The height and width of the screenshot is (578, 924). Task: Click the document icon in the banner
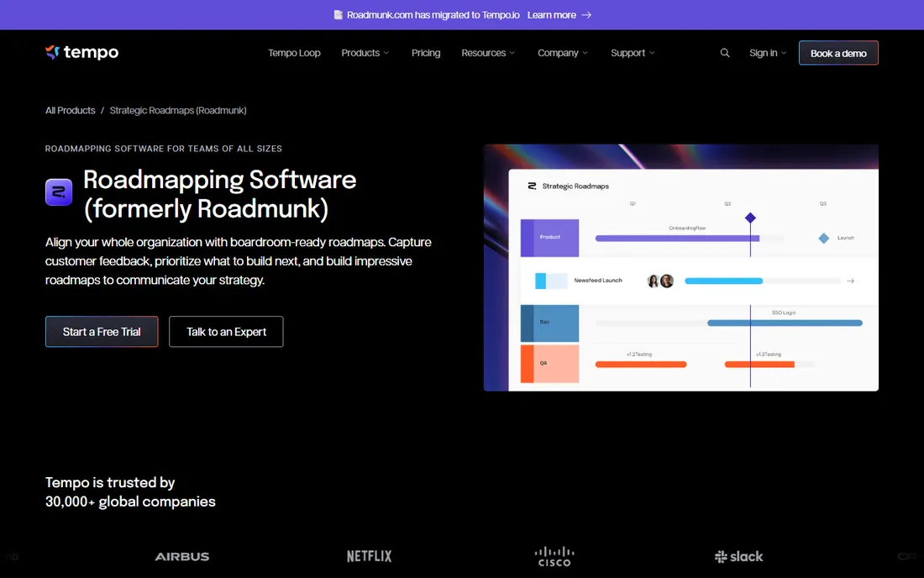tap(339, 15)
